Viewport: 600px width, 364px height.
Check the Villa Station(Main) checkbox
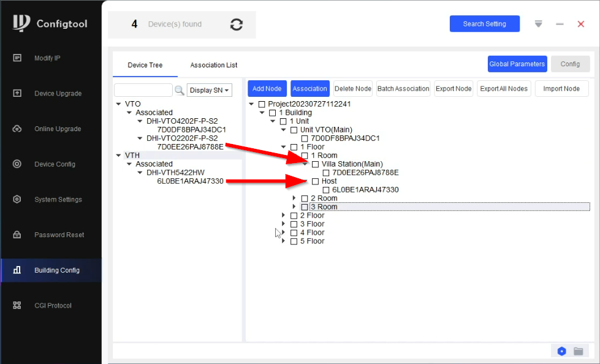(315, 164)
